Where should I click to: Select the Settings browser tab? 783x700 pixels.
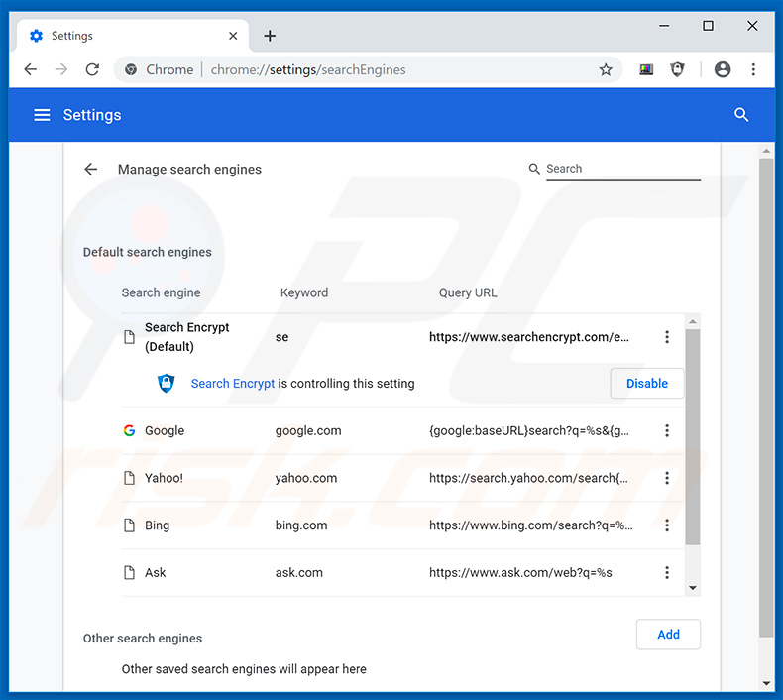pos(133,36)
